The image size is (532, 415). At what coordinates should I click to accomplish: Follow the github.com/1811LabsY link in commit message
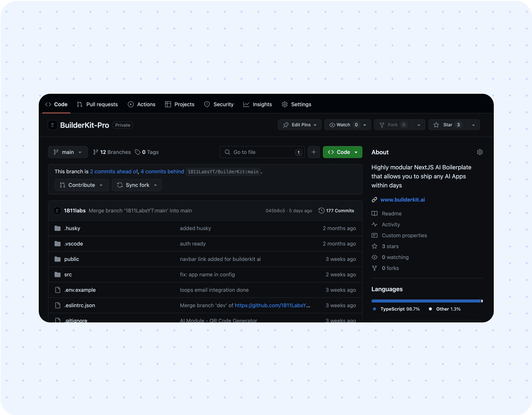tap(272, 305)
